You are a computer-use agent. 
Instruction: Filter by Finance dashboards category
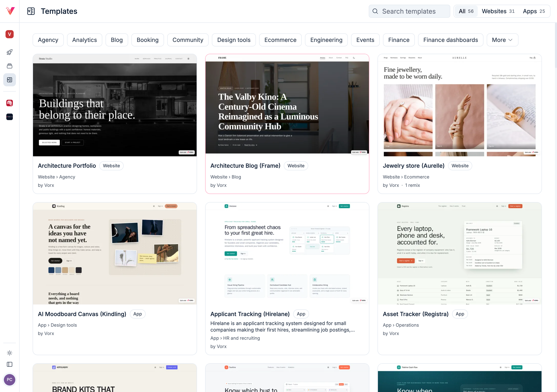coord(450,40)
